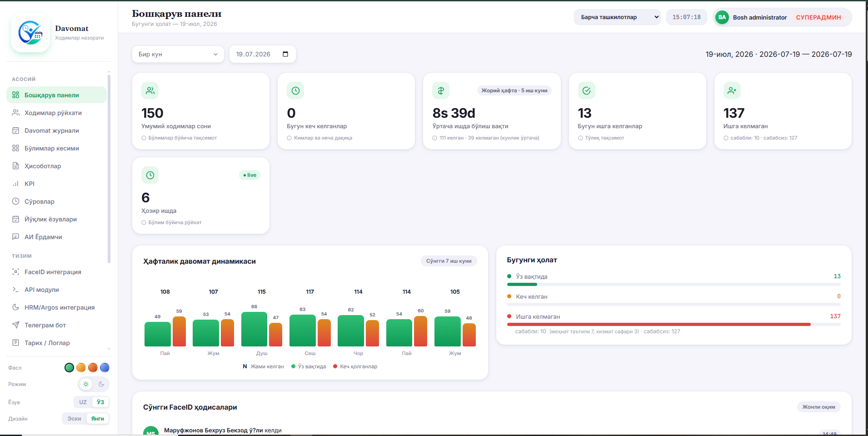
Task: Select the orange season color swatch
Action: [93, 367]
